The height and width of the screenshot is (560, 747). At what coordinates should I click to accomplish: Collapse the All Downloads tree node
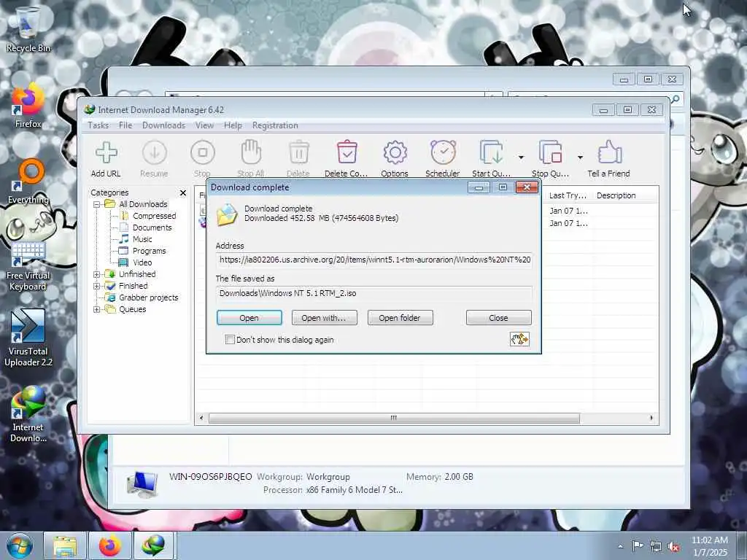97,204
